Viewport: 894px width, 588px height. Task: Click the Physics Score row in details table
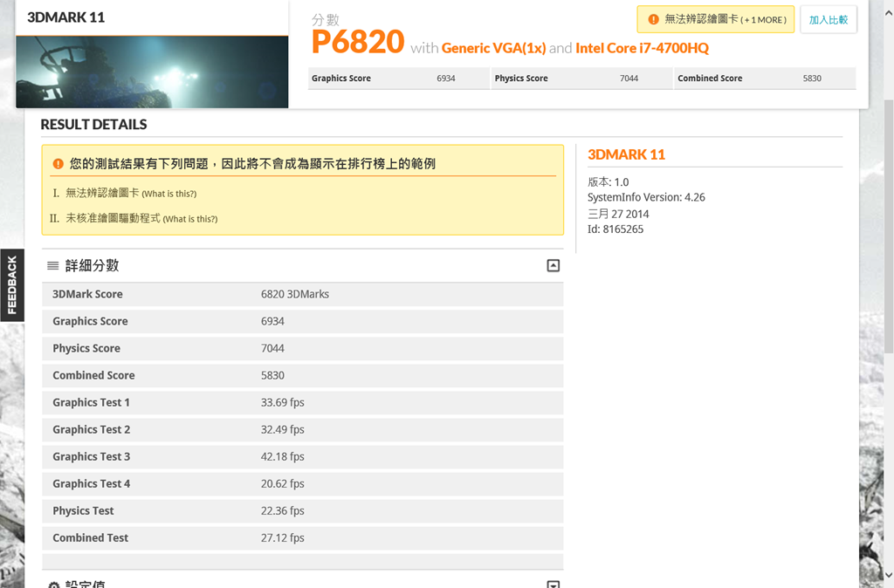(x=303, y=348)
